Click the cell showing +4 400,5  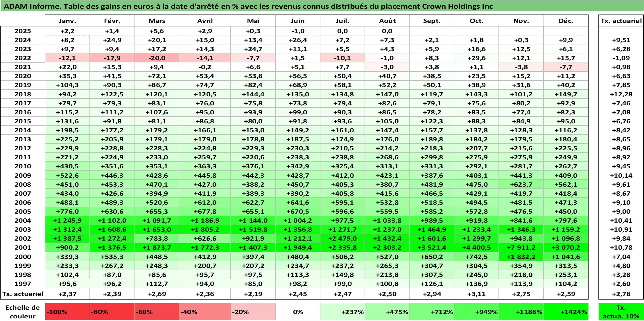(476, 248)
